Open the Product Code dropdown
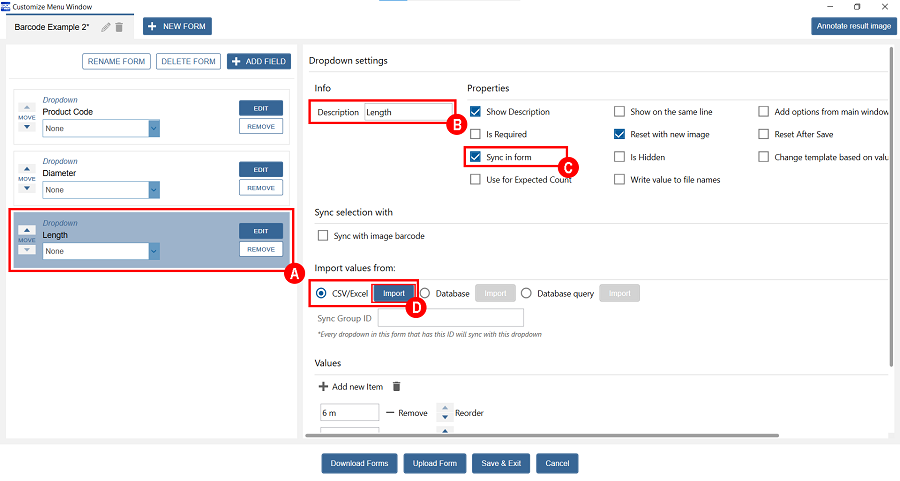This screenshot has width=900, height=481. pos(154,127)
